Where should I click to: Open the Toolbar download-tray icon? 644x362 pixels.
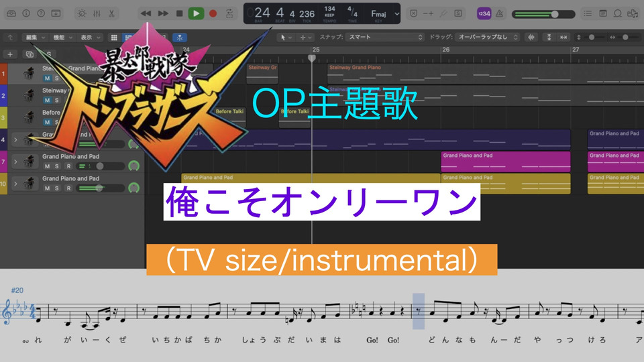pos(56,13)
